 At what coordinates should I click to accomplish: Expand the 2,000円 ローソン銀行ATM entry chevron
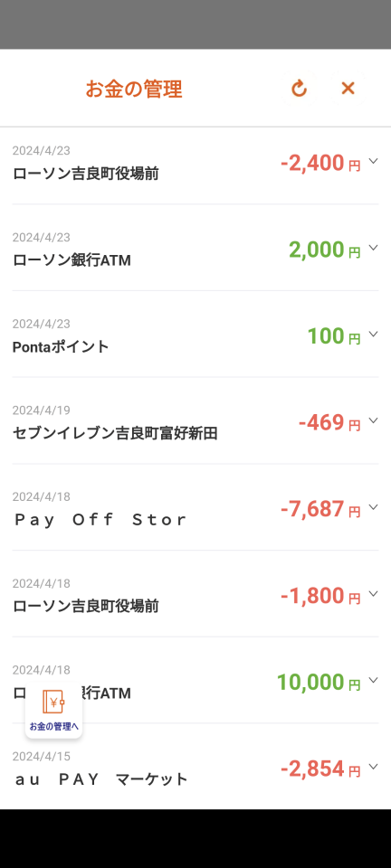click(373, 248)
